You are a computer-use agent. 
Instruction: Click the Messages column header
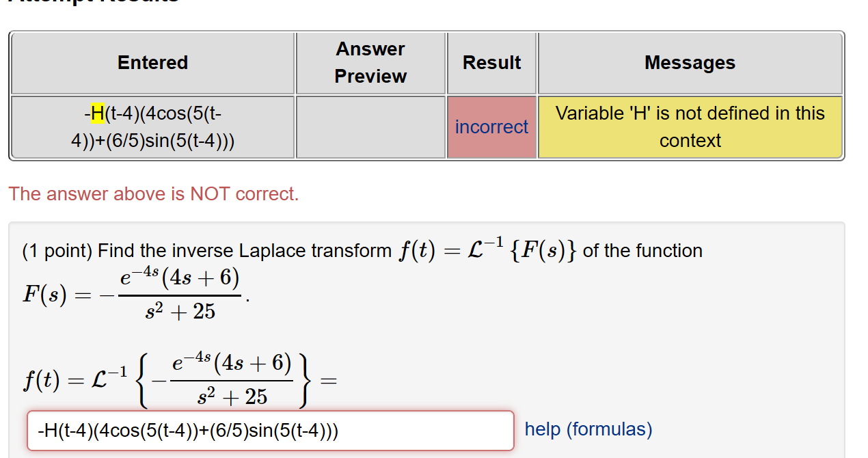[690, 62]
